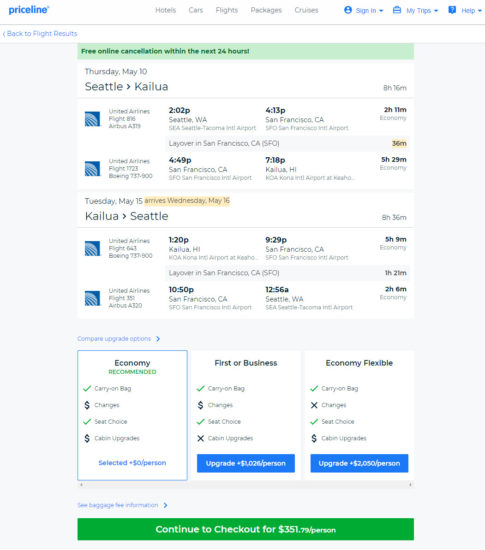
Task: Select the Economy recommended fare card
Action: pos(132,415)
